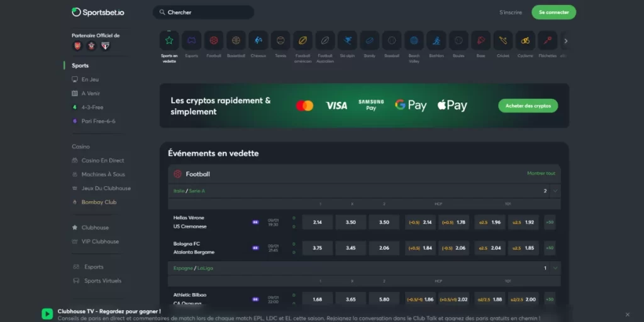
Task: Open the Arsenal partner club badge
Action: 77,46
